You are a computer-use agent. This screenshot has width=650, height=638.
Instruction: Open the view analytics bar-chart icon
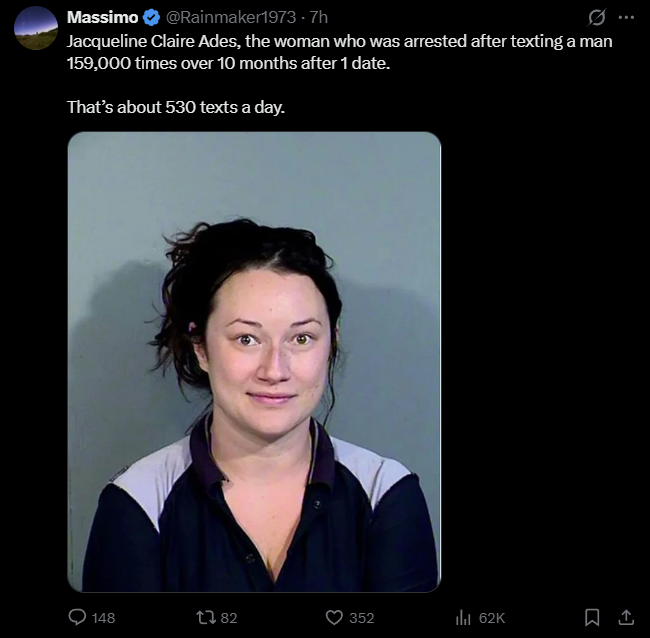(463, 618)
